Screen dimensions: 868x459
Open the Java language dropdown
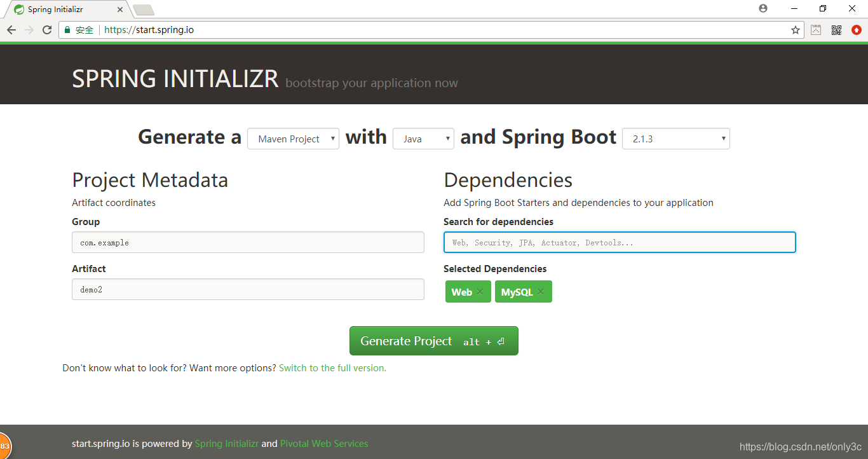[x=423, y=139]
